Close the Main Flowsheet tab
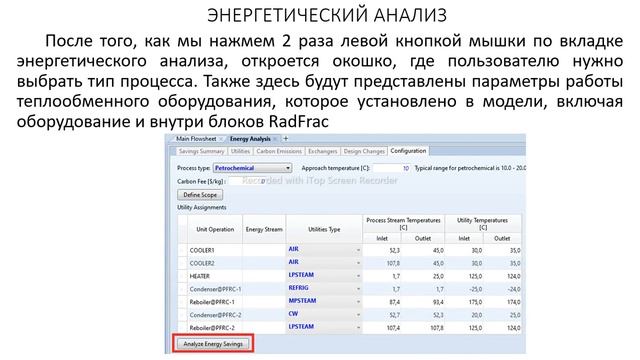 [x=221, y=139]
